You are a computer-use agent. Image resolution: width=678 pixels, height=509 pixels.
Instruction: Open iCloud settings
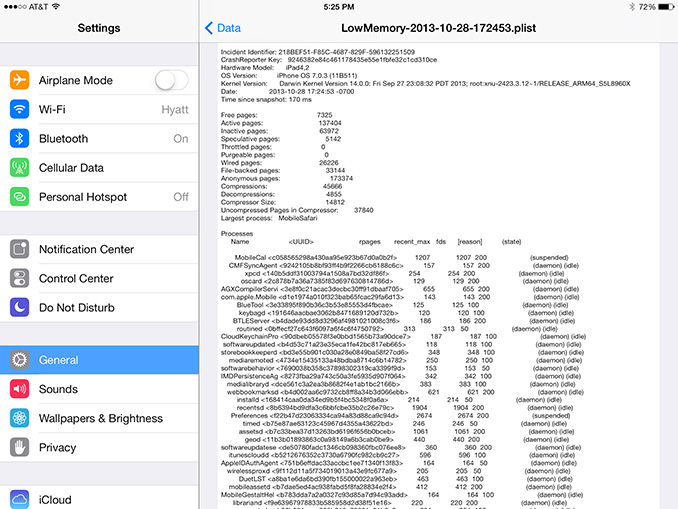pos(99,499)
